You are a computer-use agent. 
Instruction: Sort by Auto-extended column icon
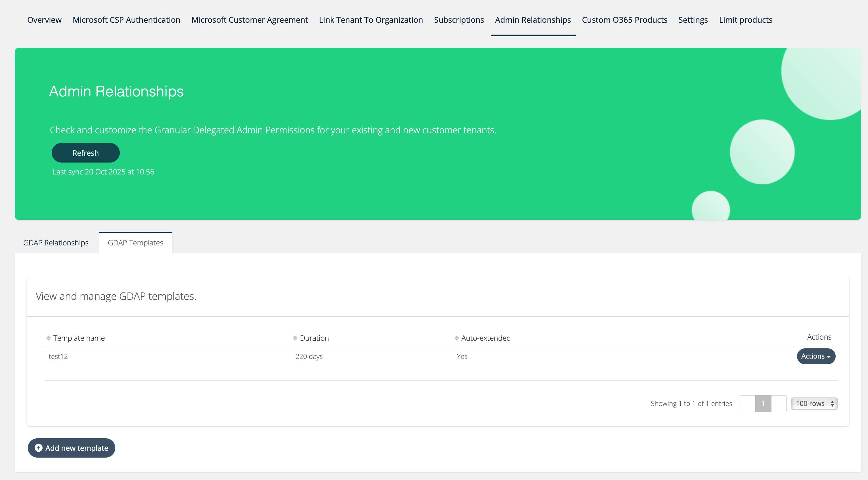tap(457, 338)
